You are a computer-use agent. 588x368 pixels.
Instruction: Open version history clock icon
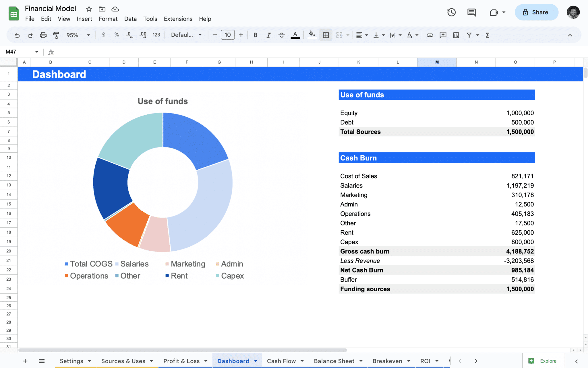point(451,12)
